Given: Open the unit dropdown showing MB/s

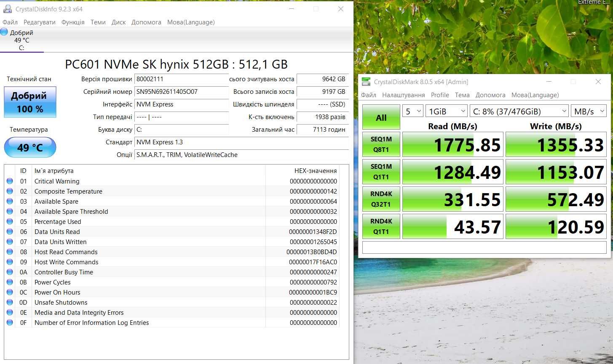Looking at the screenshot, I should point(589,111).
